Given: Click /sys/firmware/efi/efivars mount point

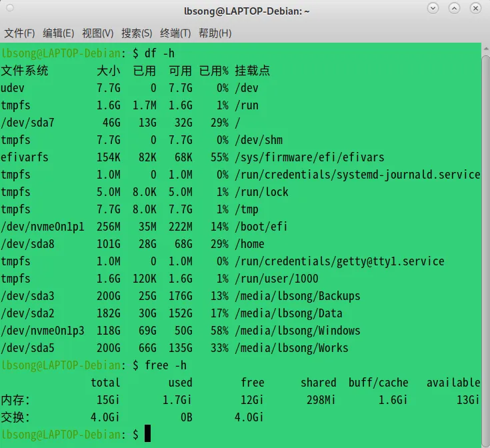Looking at the screenshot, I should tap(310, 157).
